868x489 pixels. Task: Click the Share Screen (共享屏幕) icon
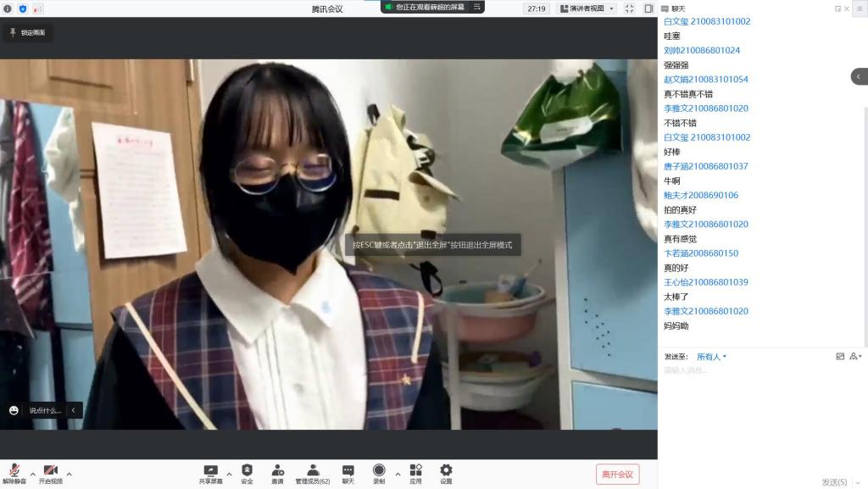pos(211,470)
